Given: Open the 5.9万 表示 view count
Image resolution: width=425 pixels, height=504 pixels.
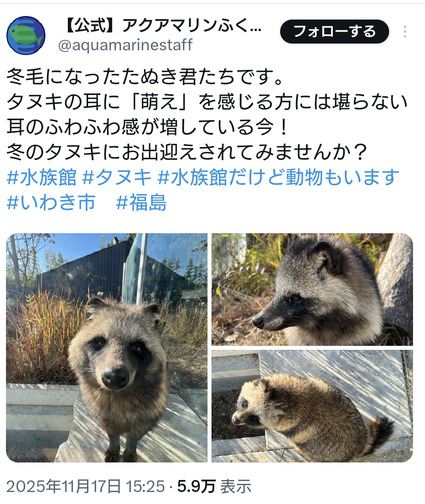Looking at the screenshot, I should pos(214,486).
